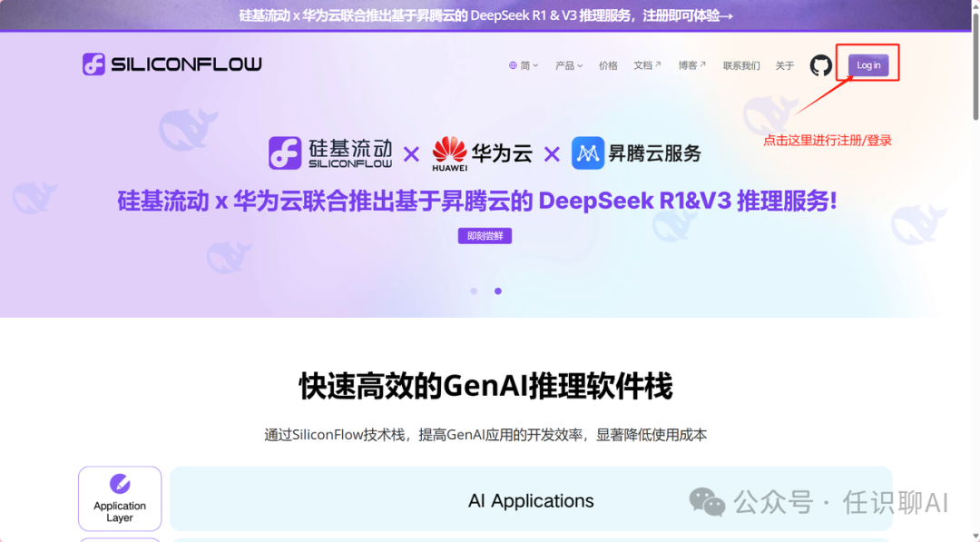The height and width of the screenshot is (542, 980).
Task: Open the GitHub icon link
Action: pyautogui.click(x=820, y=65)
